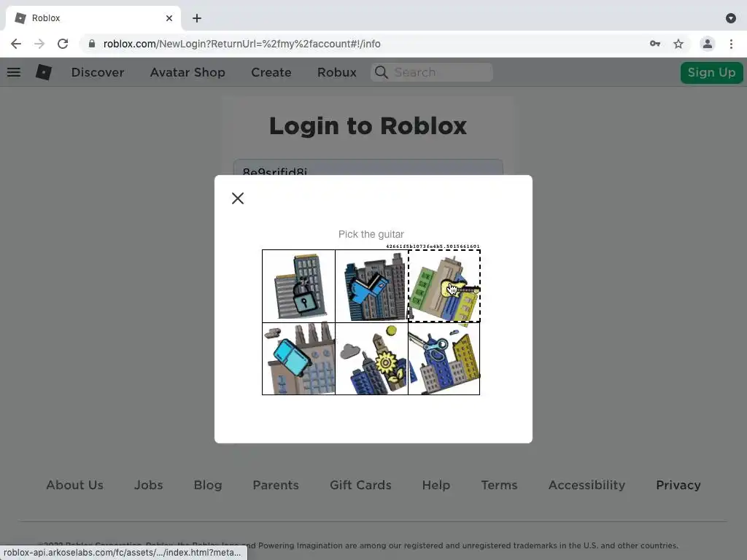Open the Gift Cards link
This screenshot has width=747, height=560.
click(x=360, y=485)
